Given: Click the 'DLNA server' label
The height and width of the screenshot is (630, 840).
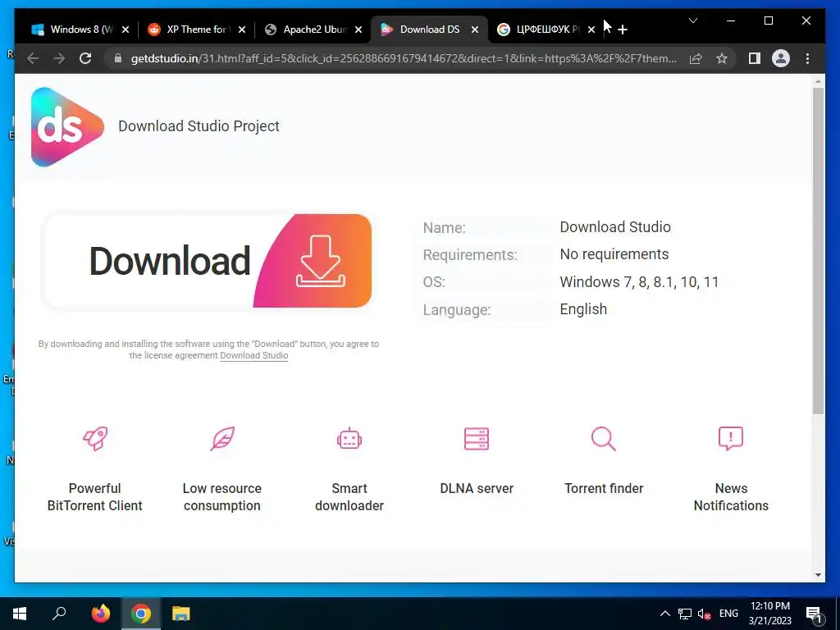Looking at the screenshot, I should 477,489.
